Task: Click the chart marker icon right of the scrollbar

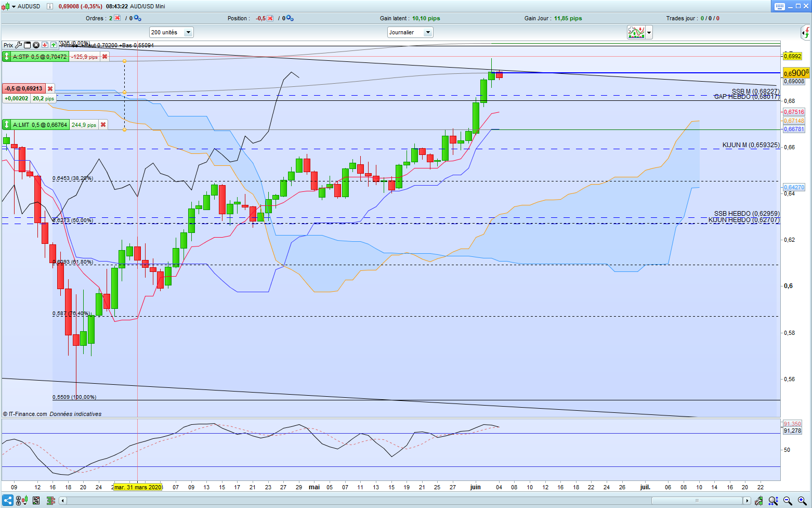Action: click(x=759, y=501)
